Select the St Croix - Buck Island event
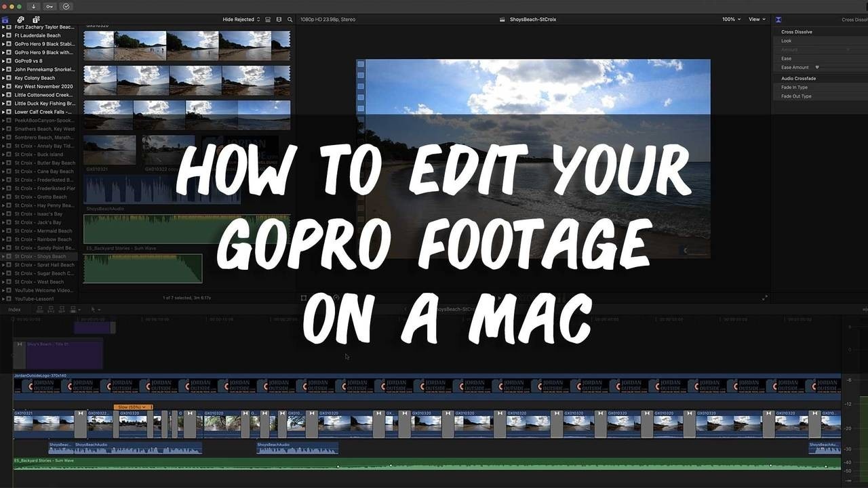868x488 pixels. 39,155
